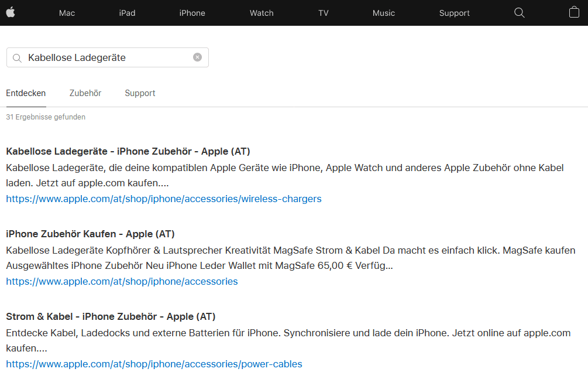Open the Mac menu
Viewport: 588px width, 372px height.
pos(67,13)
